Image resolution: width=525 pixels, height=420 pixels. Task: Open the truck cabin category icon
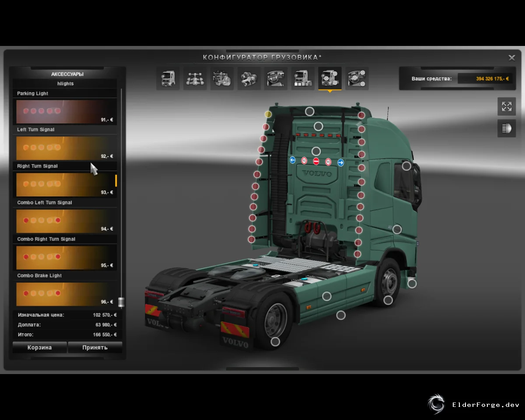(168, 78)
